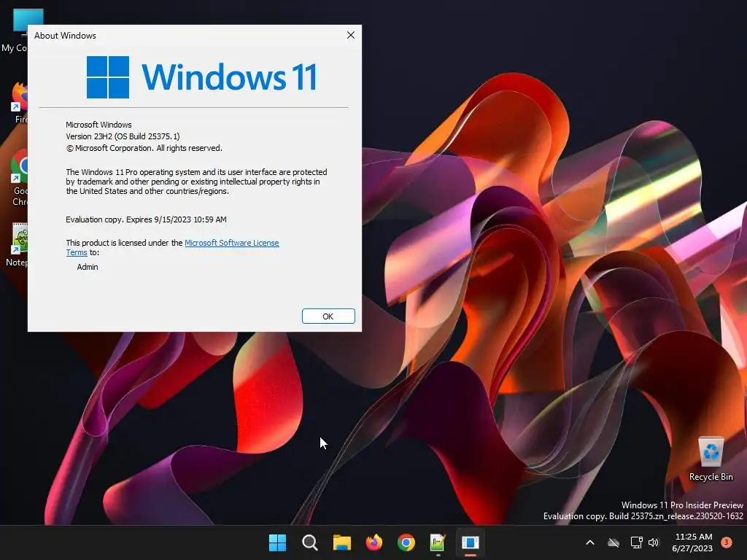Click 'Microsoft Corporation. All rights reserved.' text

click(x=144, y=148)
